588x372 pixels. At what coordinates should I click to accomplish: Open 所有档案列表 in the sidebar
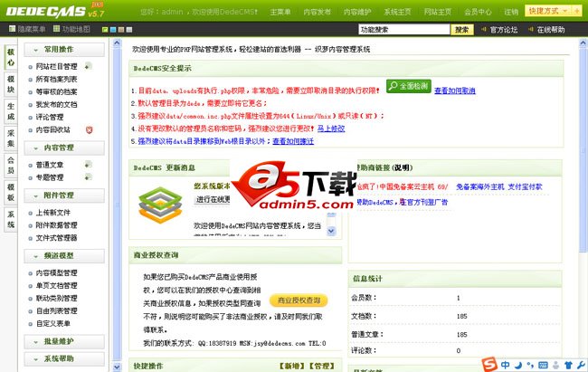[57, 80]
